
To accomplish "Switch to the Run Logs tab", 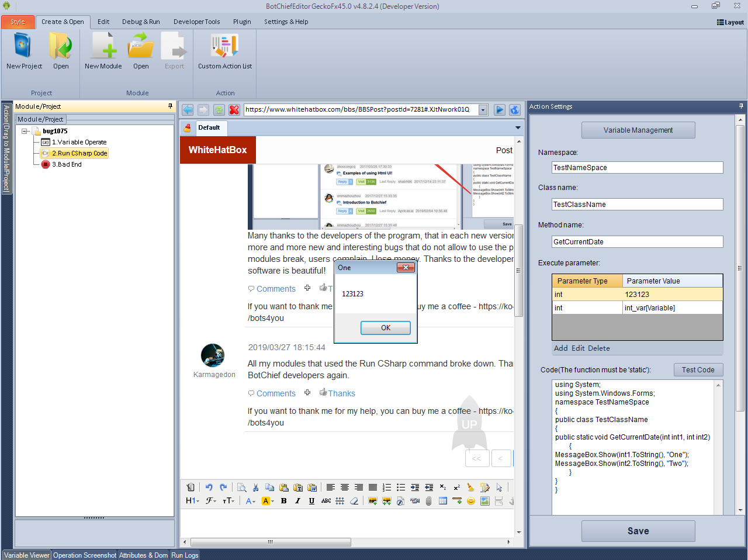I will pyautogui.click(x=185, y=555).
